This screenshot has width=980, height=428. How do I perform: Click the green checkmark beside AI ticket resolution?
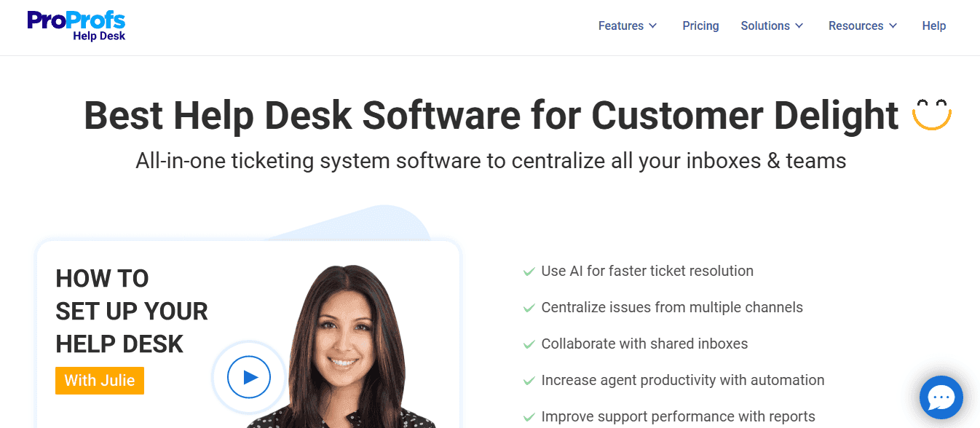tap(528, 271)
